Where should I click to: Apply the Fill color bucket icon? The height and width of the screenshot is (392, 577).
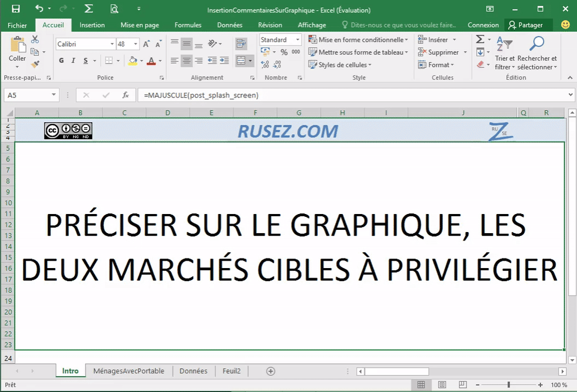(132, 60)
